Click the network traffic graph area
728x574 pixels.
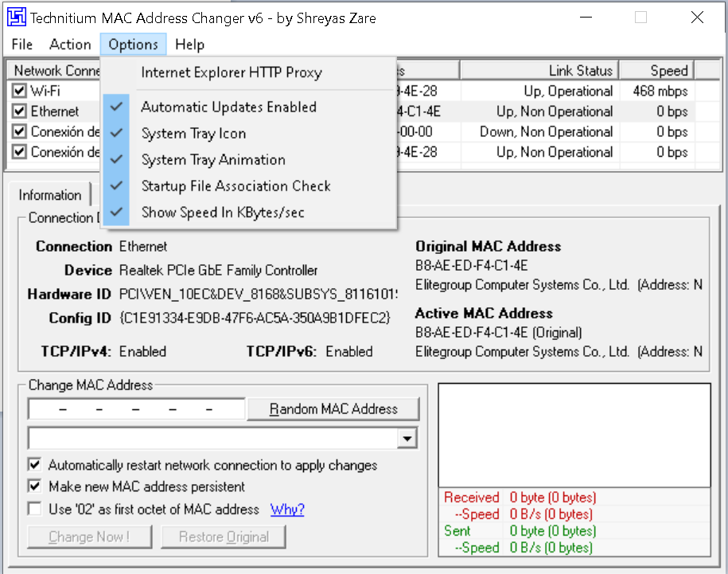(574, 435)
